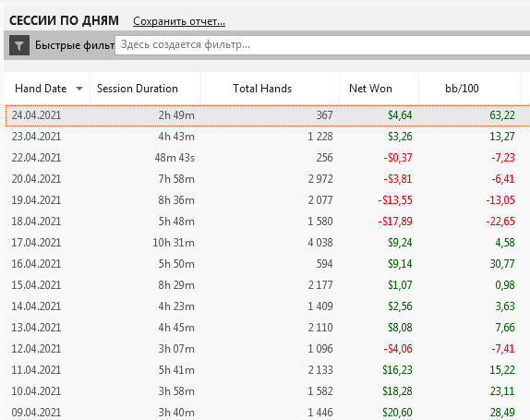
Task: Sort by Session Duration column header
Action: [x=138, y=89]
